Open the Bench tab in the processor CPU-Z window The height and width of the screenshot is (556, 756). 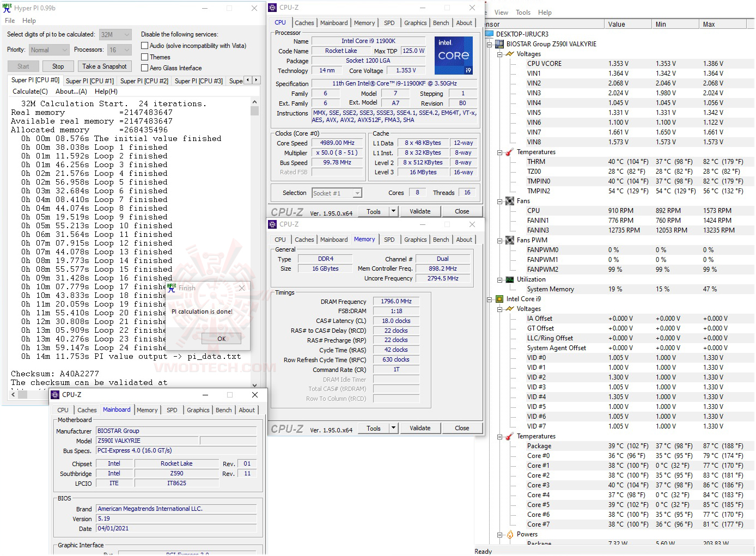click(x=441, y=23)
